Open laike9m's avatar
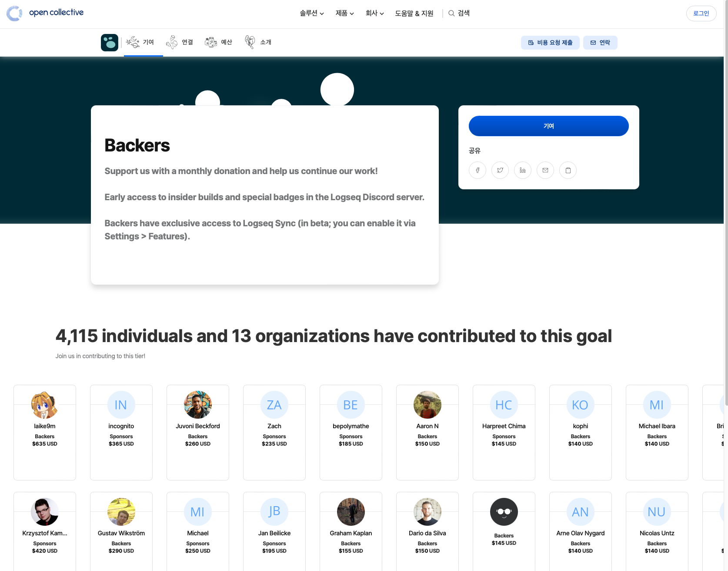The height and width of the screenshot is (571, 728). point(45,405)
